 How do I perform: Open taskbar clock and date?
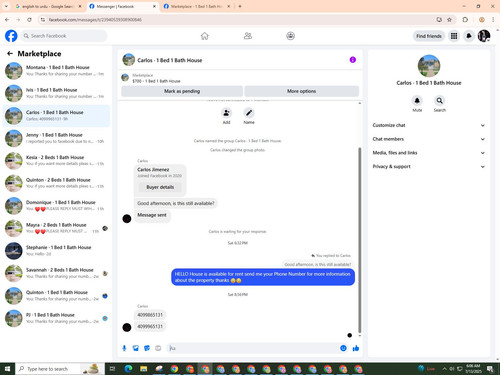pos(473,369)
